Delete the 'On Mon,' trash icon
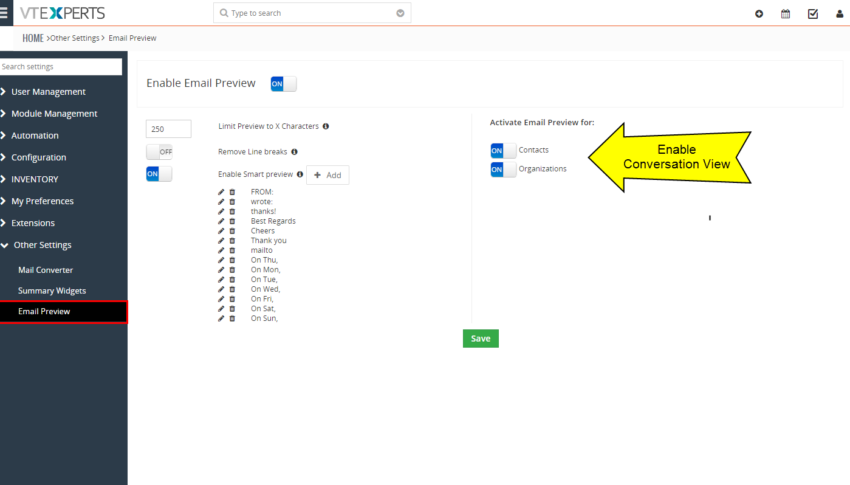Screen dimensions: 850x485 [232, 270]
